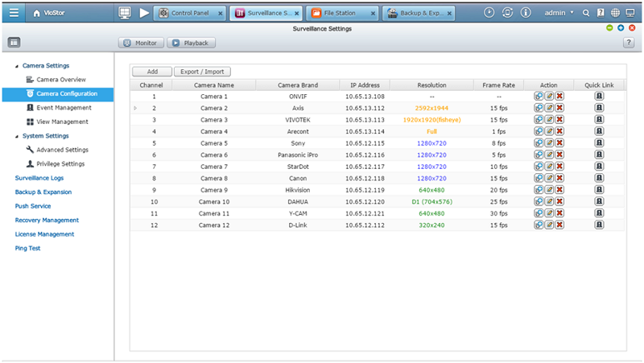Click the clock icon in top bar
644x363 pixels.
pos(489,13)
